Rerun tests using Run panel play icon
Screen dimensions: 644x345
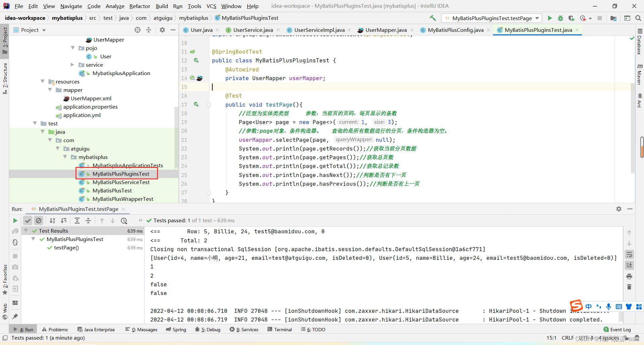pos(15,221)
